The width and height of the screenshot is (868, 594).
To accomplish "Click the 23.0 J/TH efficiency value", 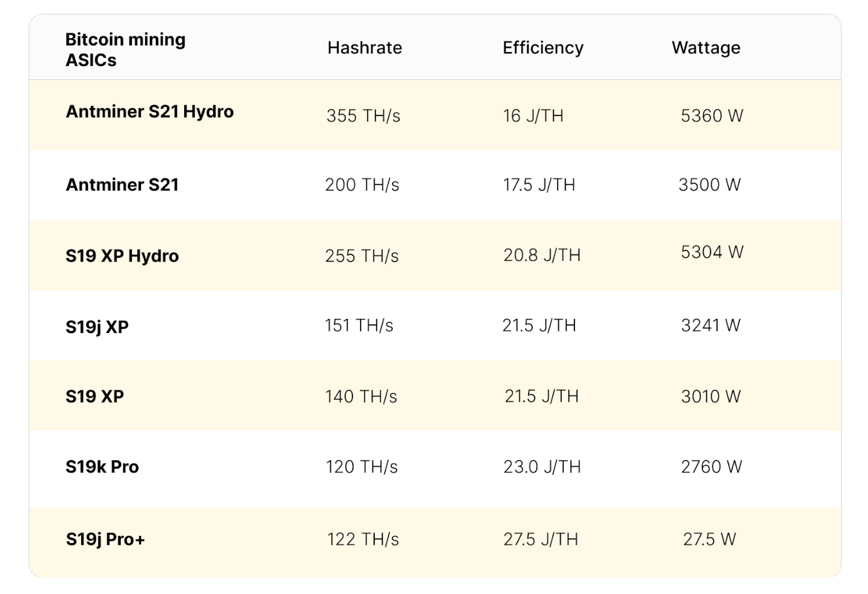I will [x=542, y=467].
